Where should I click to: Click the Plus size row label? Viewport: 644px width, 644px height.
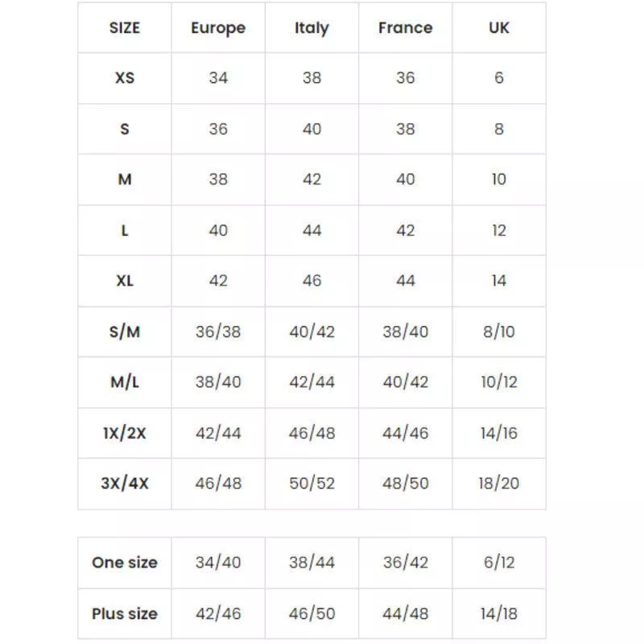coord(125,613)
